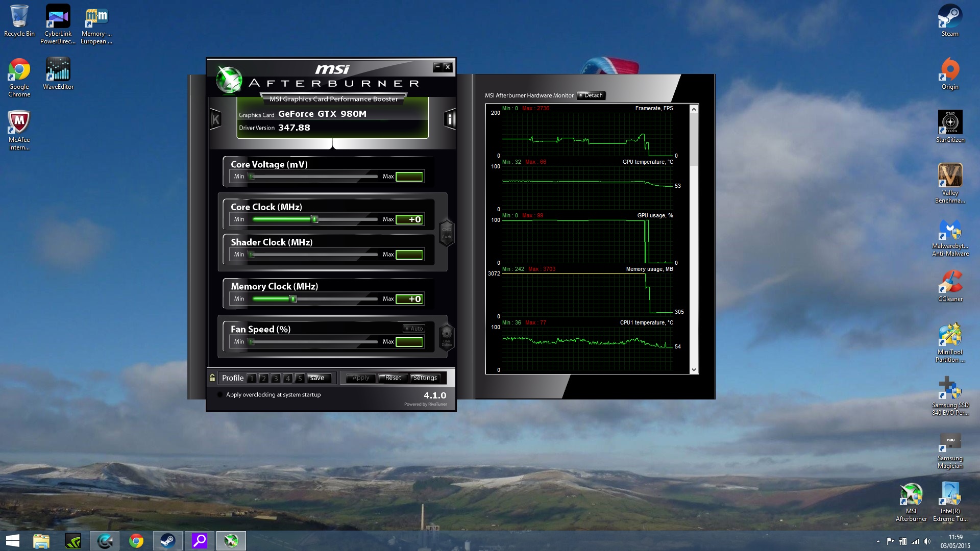The height and width of the screenshot is (551, 980).
Task: Select the CCleaner desktop icon
Action: (x=950, y=286)
